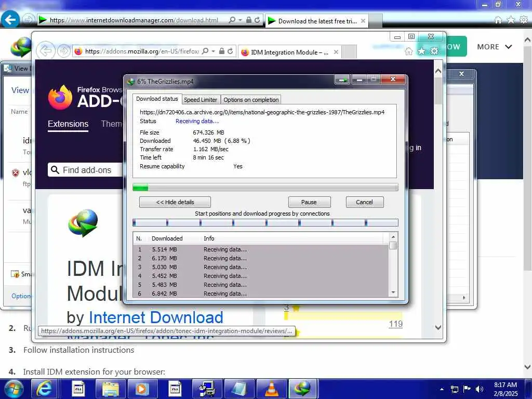Viewport: 532px width, 399px height.
Task: Click lock icon in internetdownloadmanager.com address bar
Action: point(249,20)
